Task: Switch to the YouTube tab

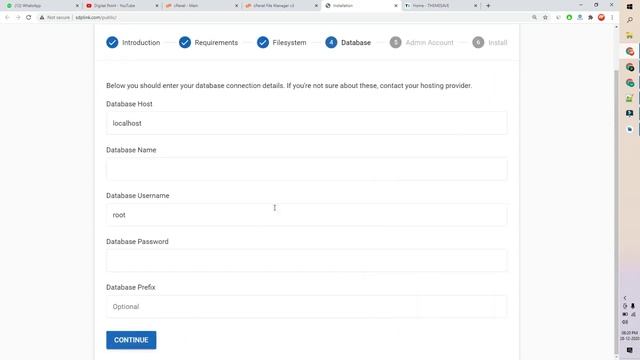Action: pos(121,6)
